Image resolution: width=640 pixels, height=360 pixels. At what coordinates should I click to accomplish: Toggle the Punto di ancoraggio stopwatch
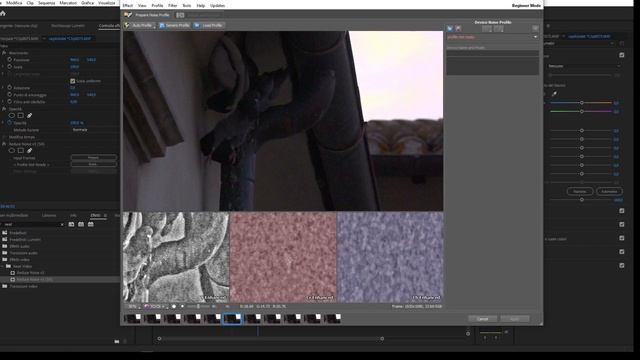click(x=9, y=95)
